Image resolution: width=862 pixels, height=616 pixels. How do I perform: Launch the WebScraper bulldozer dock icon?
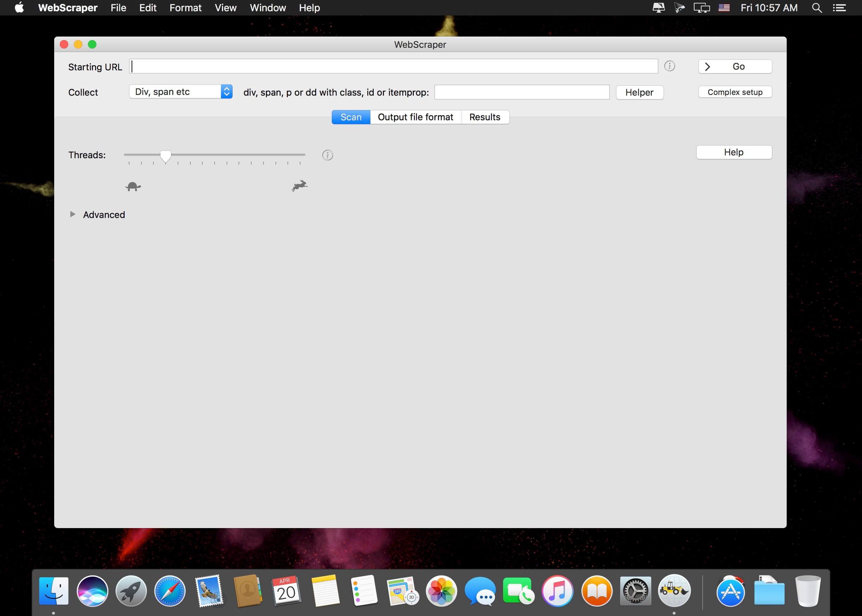point(674,591)
